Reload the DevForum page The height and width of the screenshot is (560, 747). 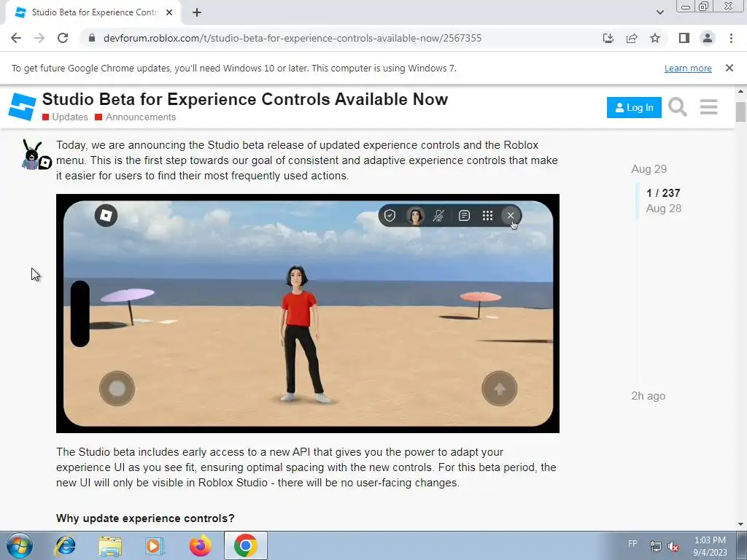pos(63,38)
